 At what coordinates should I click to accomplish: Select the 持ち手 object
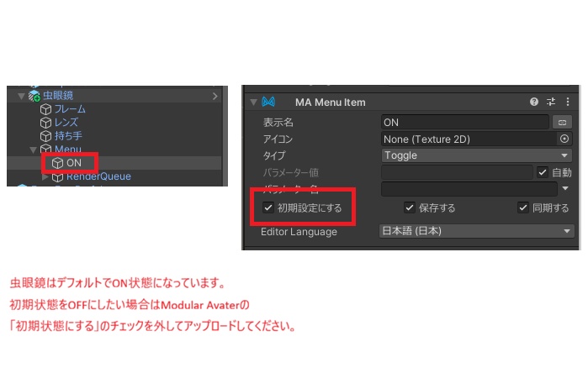[x=68, y=135]
